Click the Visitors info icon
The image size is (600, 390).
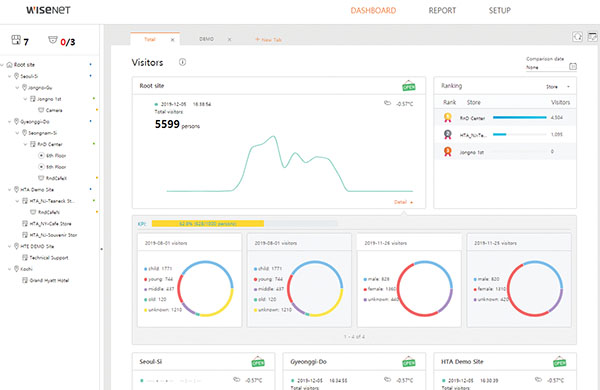[x=183, y=62]
